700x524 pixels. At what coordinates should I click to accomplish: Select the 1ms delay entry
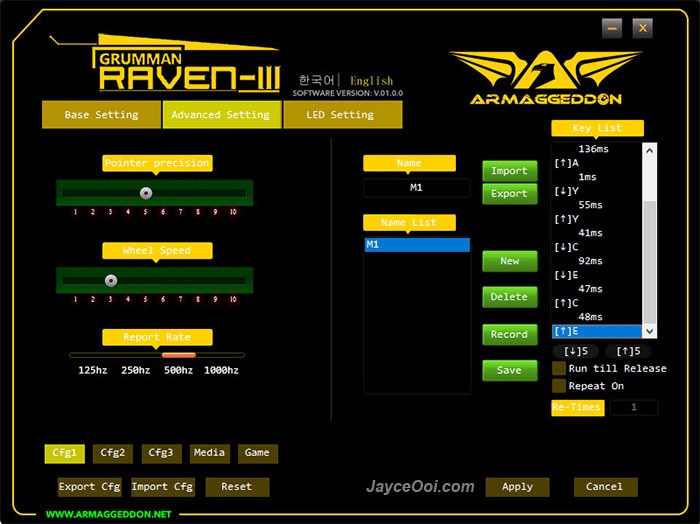pos(597,177)
